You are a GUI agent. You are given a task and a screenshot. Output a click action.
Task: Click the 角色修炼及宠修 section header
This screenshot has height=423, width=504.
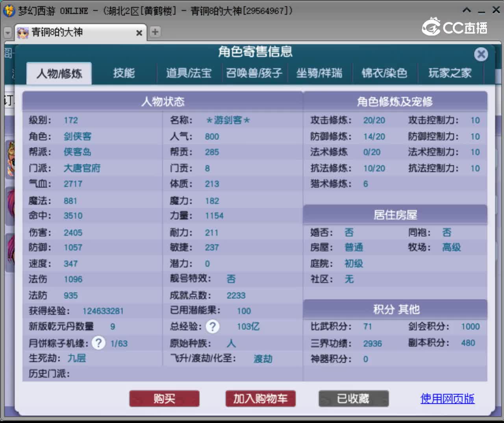(x=395, y=102)
